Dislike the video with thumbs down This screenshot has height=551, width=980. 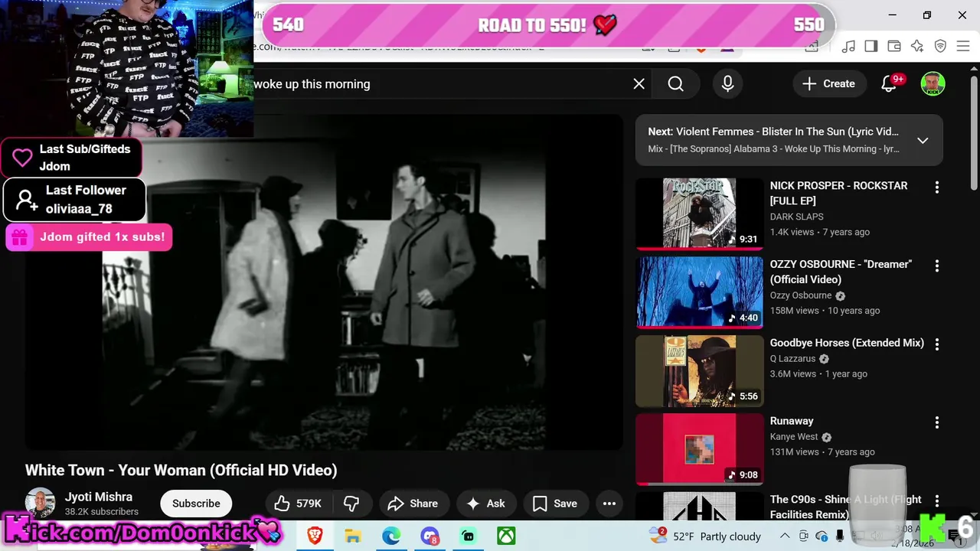(352, 504)
